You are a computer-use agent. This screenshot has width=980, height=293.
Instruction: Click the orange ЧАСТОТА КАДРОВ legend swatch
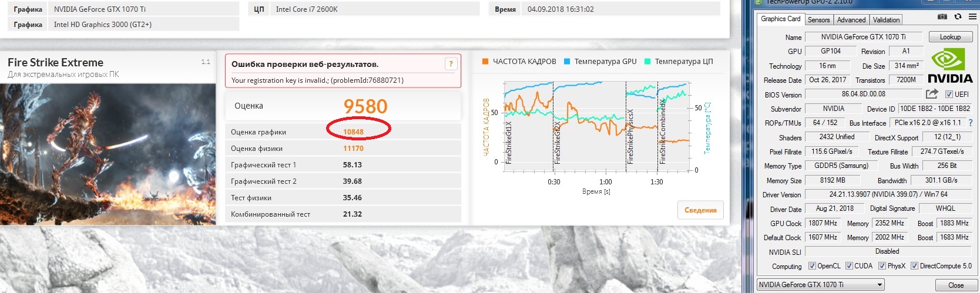[485, 61]
